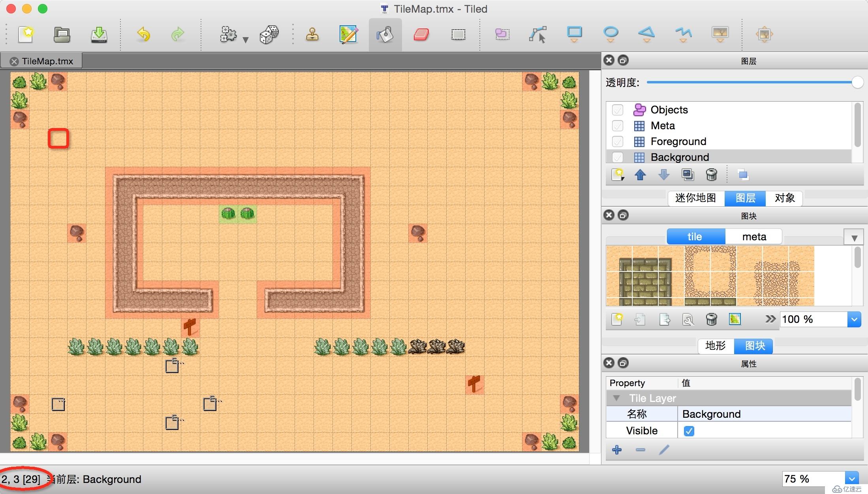Expand the Tile Layer properties section
This screenshot has height=494, width=868.
(617, 398)
